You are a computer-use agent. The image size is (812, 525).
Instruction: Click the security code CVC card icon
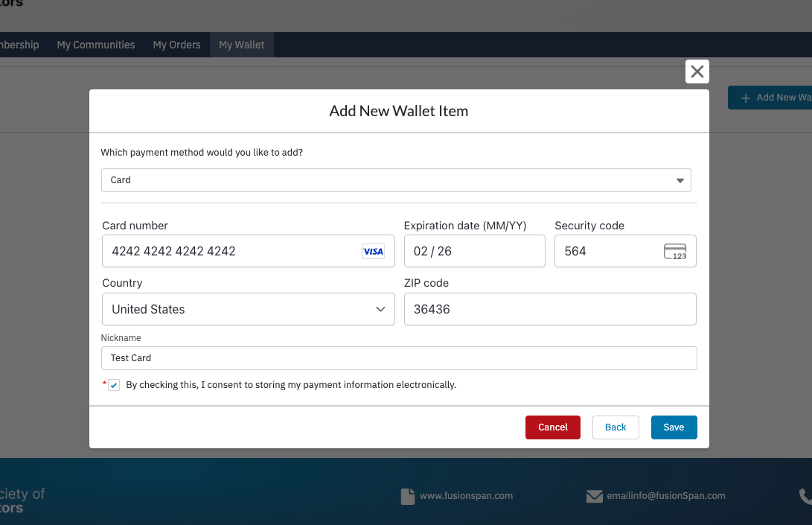(x=675, y=252)
